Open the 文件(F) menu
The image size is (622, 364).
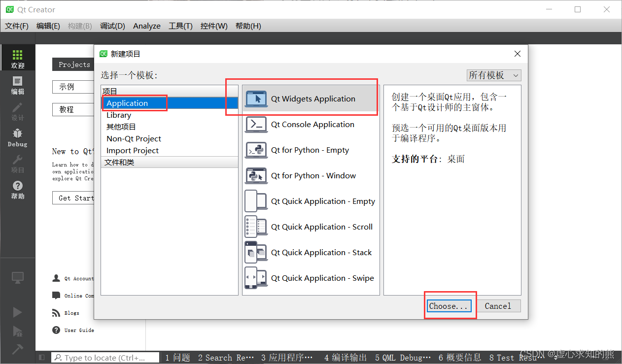pos(17,26)
